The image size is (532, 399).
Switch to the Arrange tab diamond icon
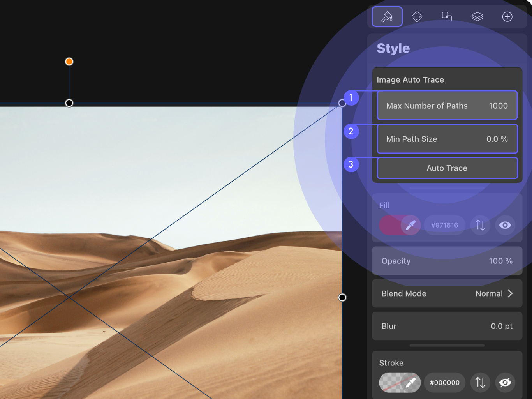(417, 16)
